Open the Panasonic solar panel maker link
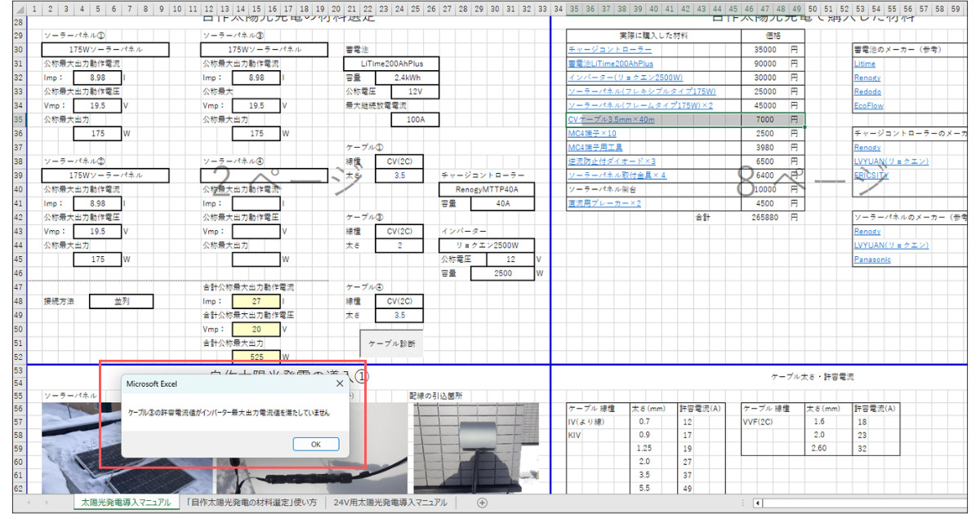980x514 pixels. 872,259
